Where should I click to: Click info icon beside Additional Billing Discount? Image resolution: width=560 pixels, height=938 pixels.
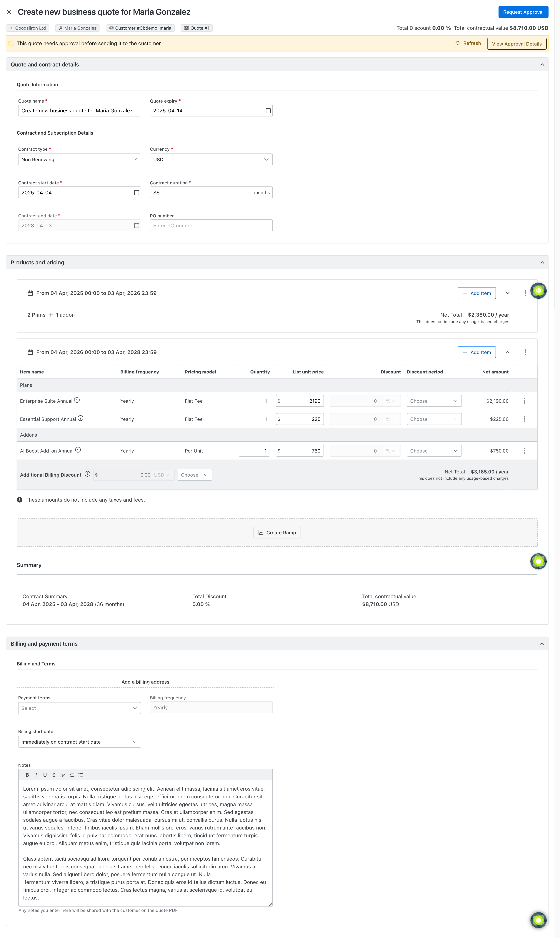click(88, 474)
